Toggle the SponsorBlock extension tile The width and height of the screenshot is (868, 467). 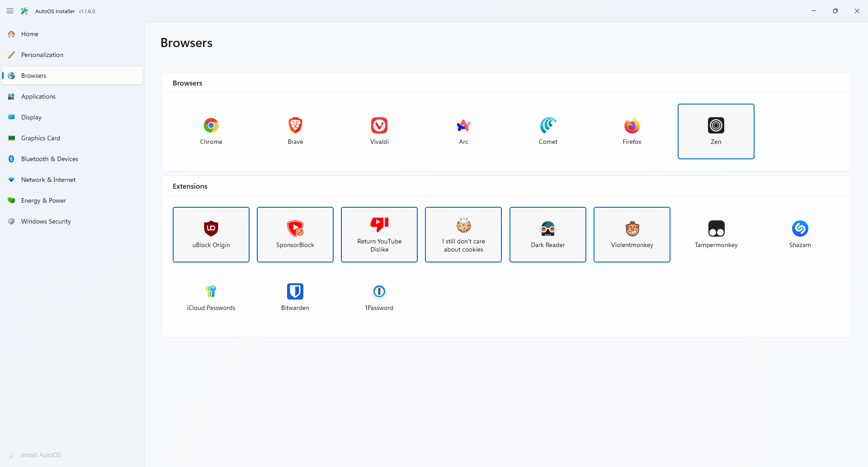(x=295, y=234)
